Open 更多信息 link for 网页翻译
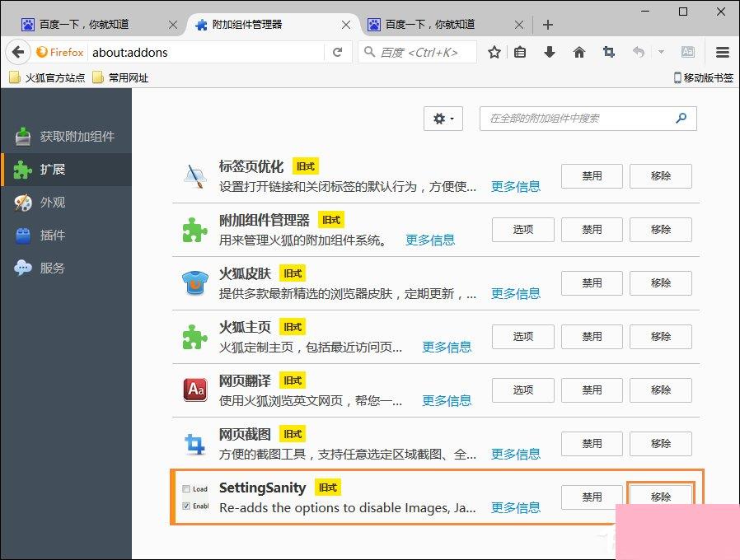Viewport: 740px width, 560px height. click(447, 401)
